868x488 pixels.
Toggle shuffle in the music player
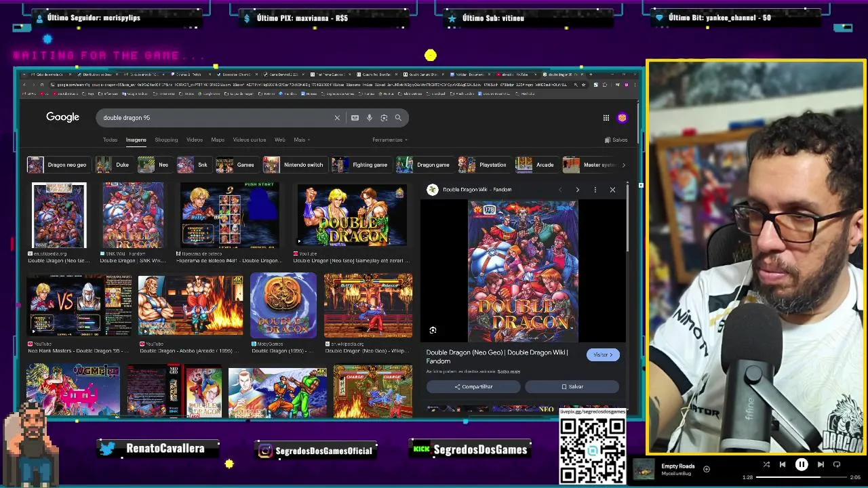[766, 465]
